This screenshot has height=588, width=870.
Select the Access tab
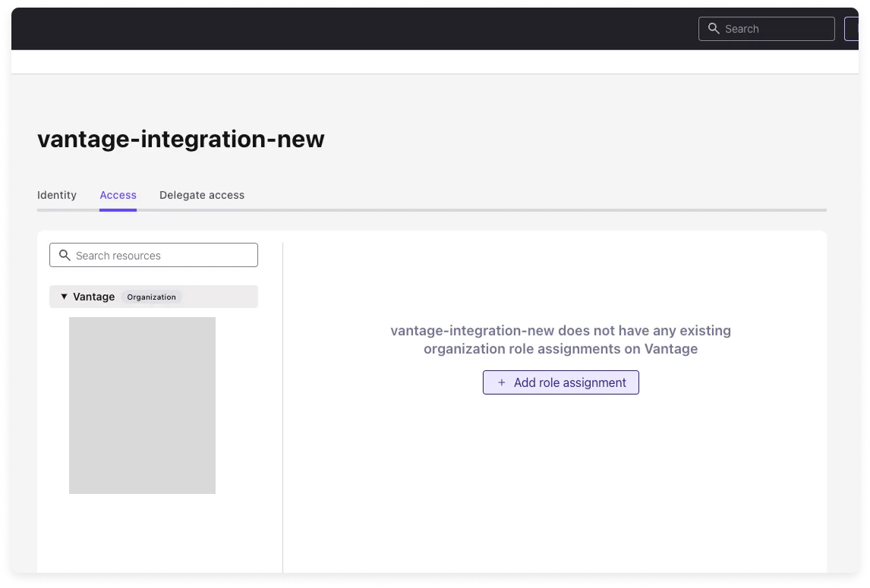pyautogui.click(x=118, y=195)
